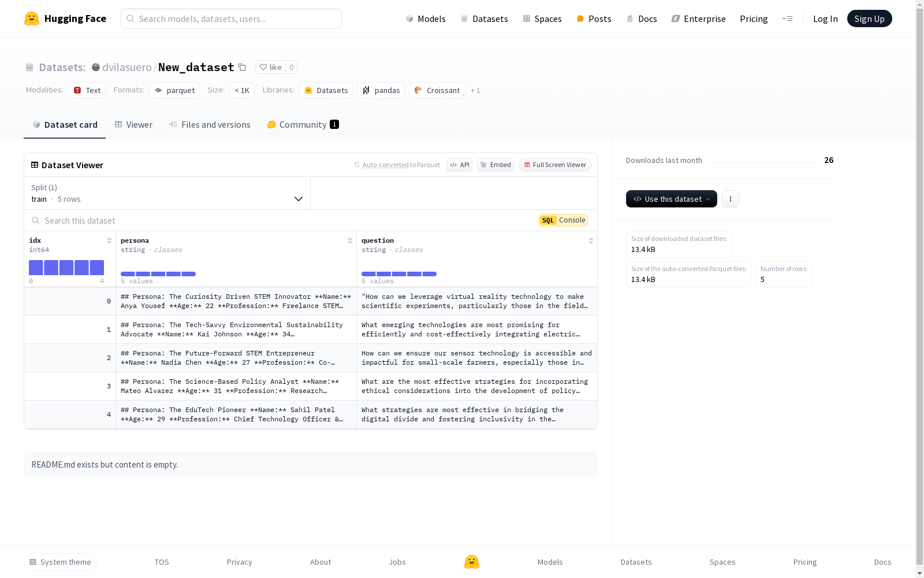The width and height of the screenshot is (924, 578).
Task: Click the Text modality tag
Action: pos(87,90)
